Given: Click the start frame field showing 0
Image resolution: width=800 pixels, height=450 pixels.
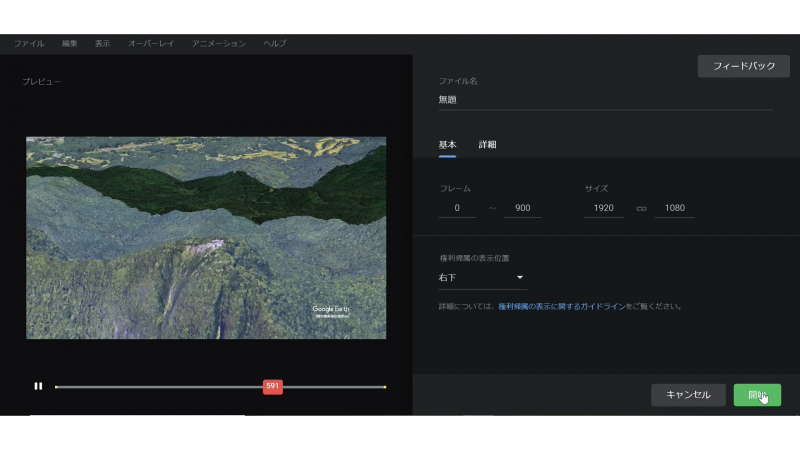Looking at the screenshot, I should tap(457, 208).
